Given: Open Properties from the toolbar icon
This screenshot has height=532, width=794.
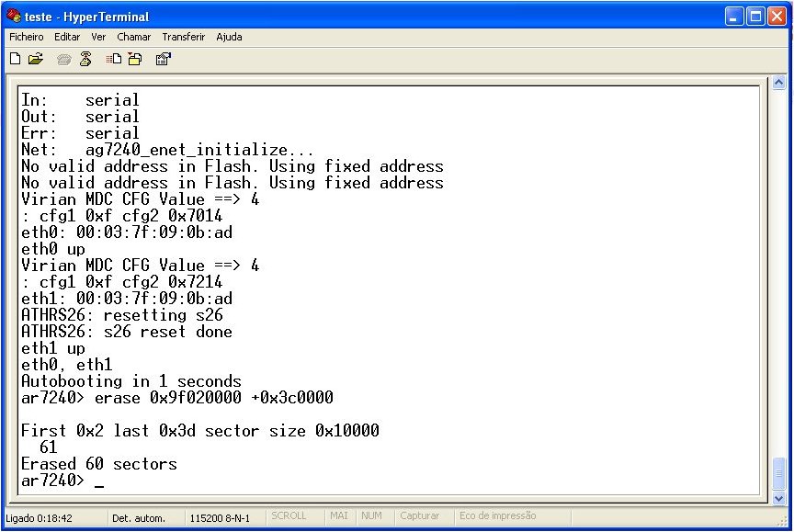Looking at the screenshot, I should tap(163, 59).
